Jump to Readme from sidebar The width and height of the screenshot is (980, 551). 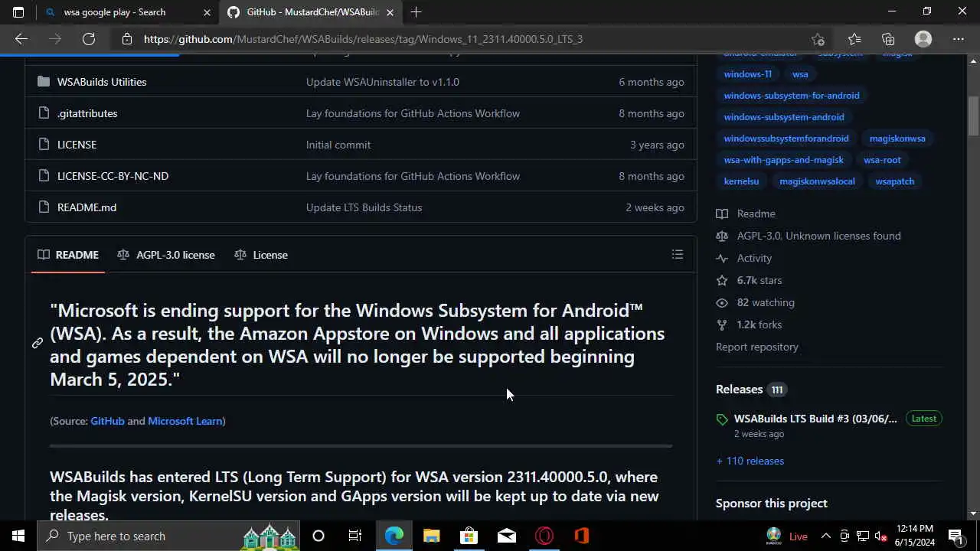pos(746,214)
